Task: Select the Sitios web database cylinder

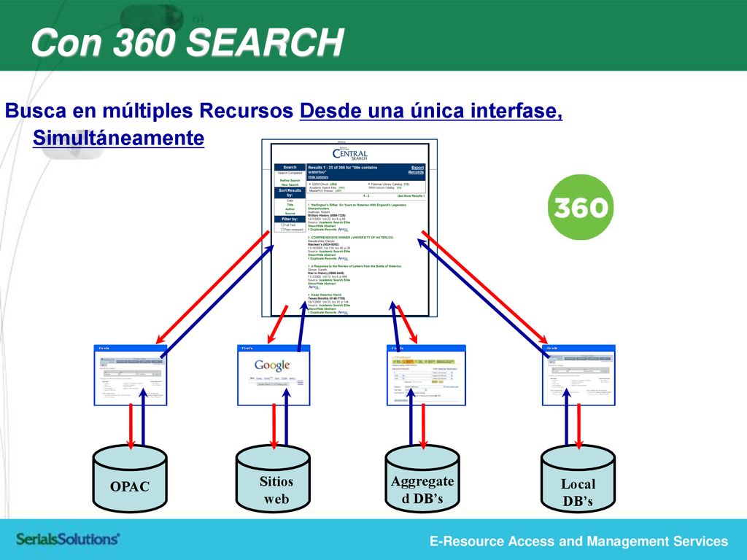Action: point(273,478)
